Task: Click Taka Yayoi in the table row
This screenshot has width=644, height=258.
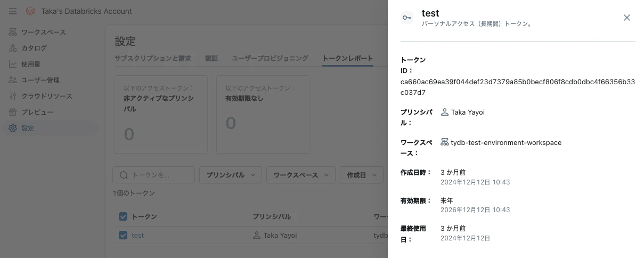Action: click(280, 235)
